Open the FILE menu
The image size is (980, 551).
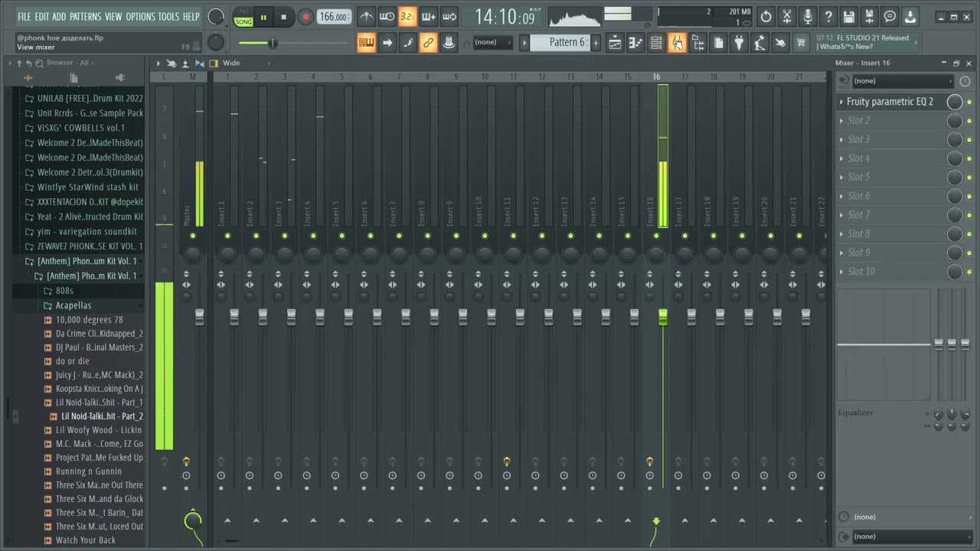point(24,16)
